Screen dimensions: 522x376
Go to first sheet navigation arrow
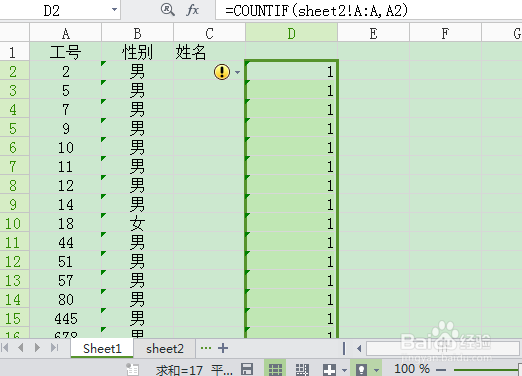click(x=5, y=348)
